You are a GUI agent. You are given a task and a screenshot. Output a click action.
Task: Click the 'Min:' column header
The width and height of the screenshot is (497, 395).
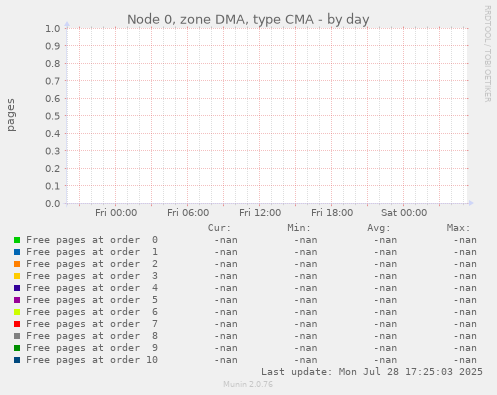pyautogui.click(x=299, y=228)
